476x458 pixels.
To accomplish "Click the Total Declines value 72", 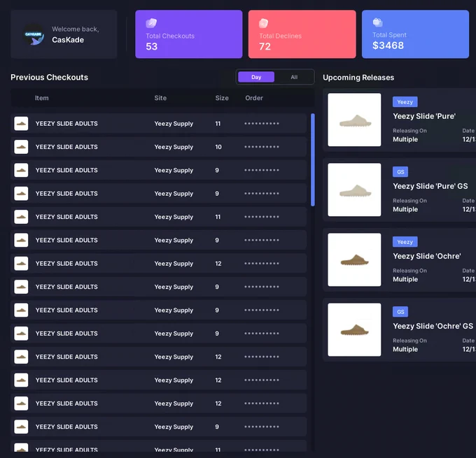I will [x=265, y=46].
